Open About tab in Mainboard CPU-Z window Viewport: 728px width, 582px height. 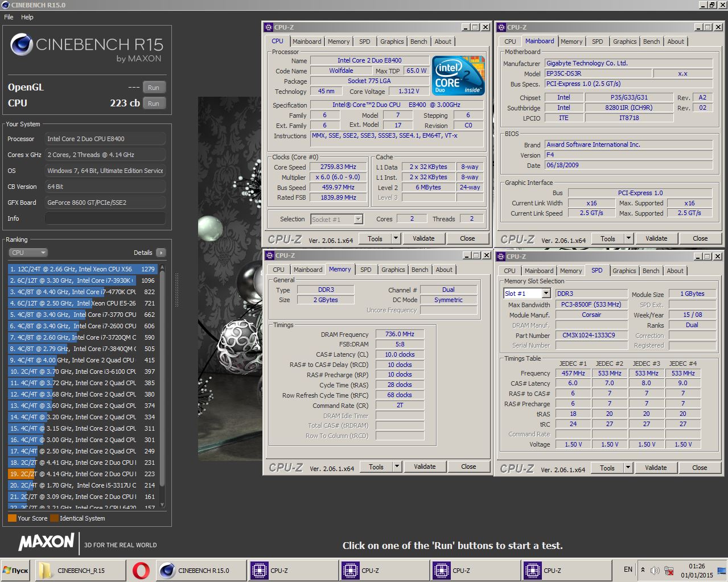point(676,42)
